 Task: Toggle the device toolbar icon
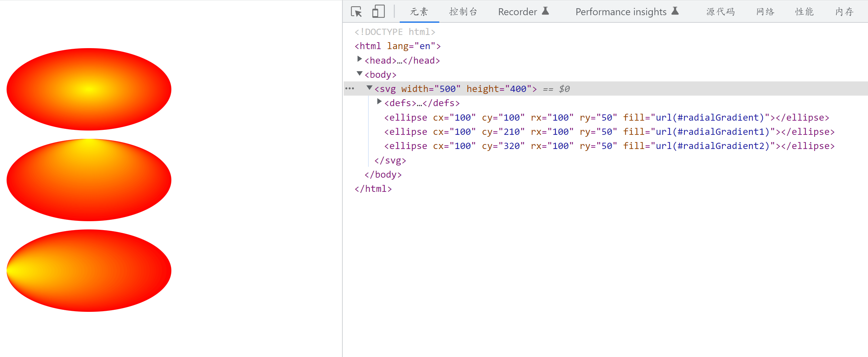tap(378, 12)
